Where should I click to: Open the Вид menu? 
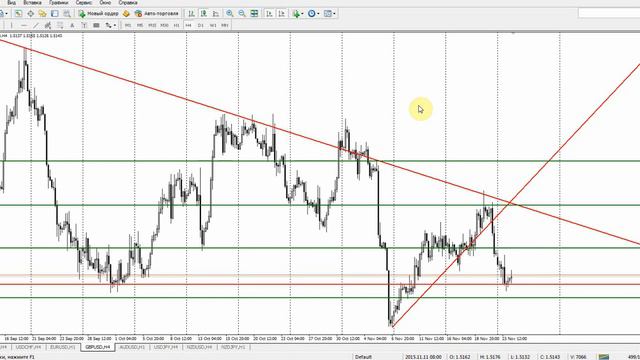click(x=12, y=2)
